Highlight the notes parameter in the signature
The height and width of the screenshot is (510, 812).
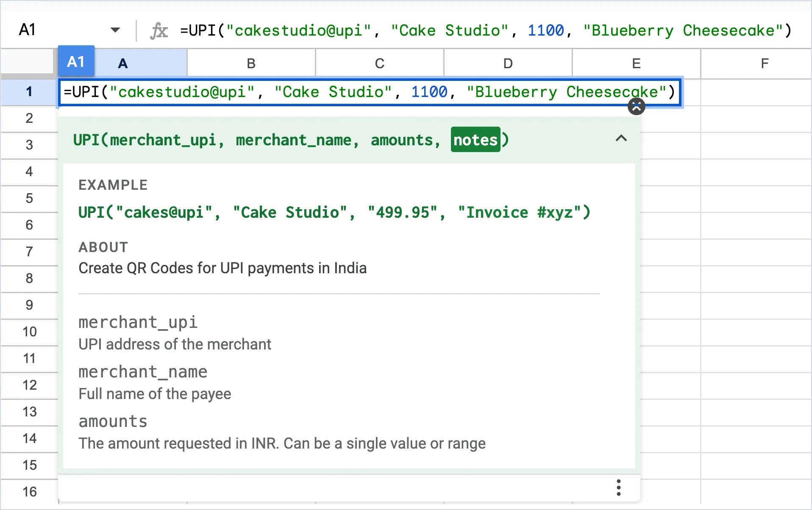(475, 139)
